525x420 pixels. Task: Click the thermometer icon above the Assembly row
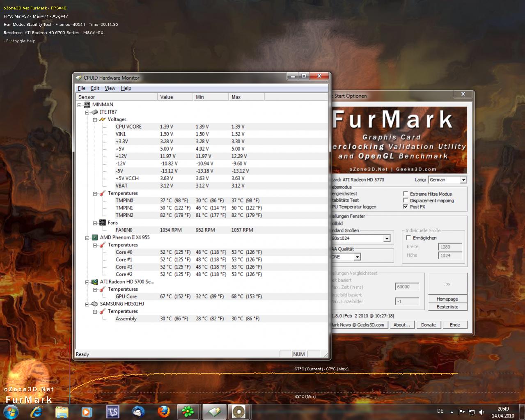click(x=103, y=311)
